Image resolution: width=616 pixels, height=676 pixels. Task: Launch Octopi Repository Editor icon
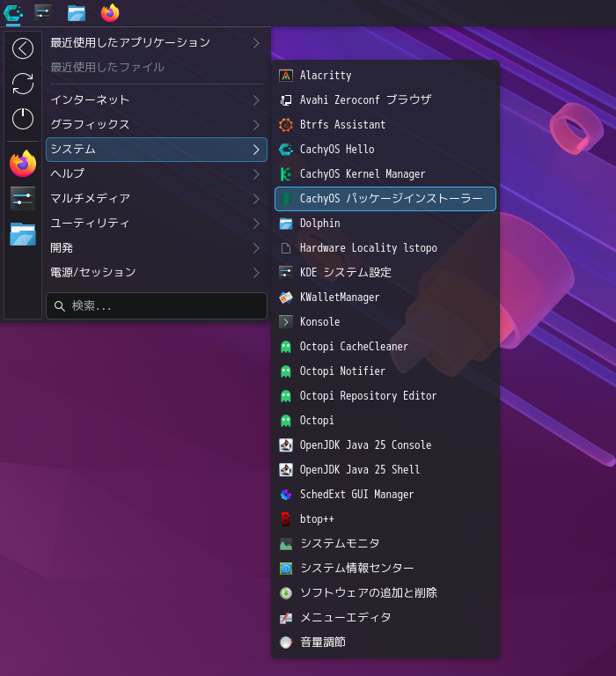(x=286, y=396)
